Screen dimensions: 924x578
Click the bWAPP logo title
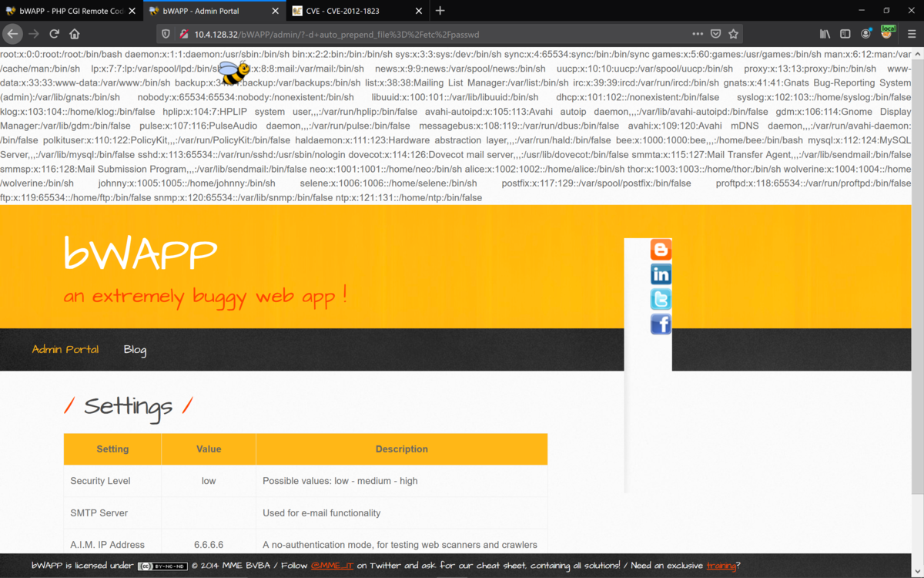(141, 252)
